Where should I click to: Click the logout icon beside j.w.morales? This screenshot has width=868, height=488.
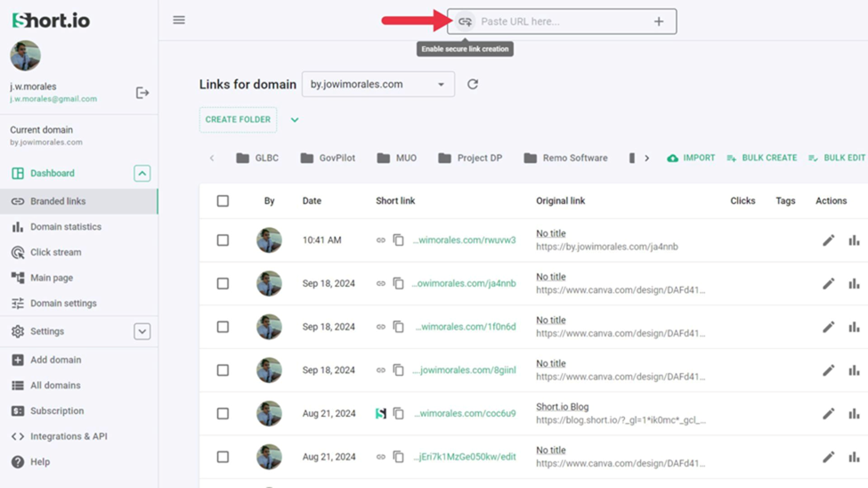142,93
